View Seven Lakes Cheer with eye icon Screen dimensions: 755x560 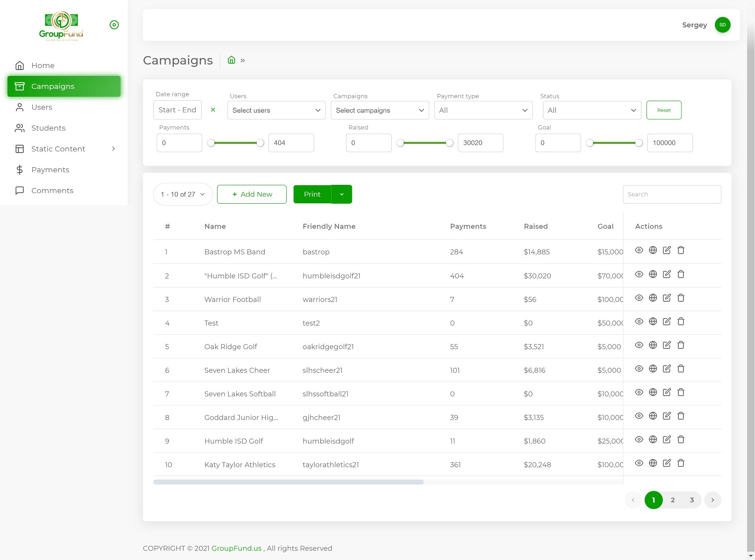click(x=639, y=368)
